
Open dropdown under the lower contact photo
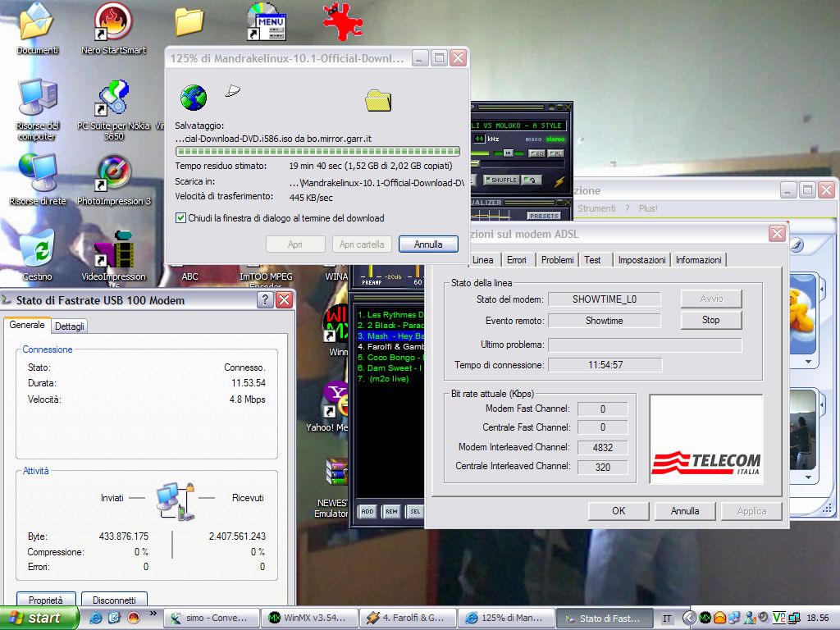(808, 477)
